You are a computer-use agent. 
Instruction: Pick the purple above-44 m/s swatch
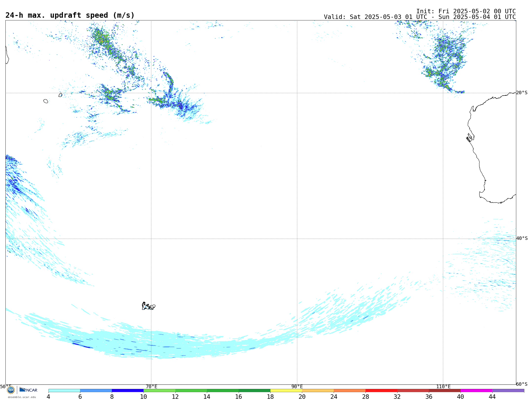(508, 391)
